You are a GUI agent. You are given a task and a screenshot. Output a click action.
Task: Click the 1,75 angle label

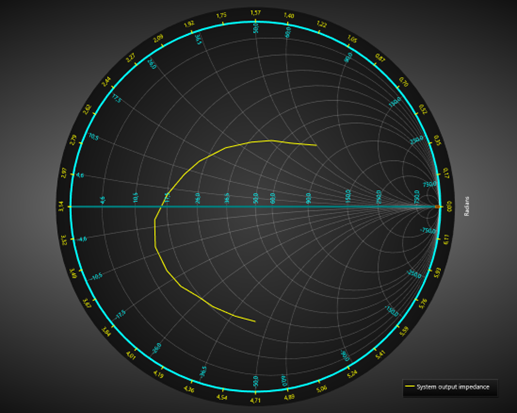coord(221,15)
